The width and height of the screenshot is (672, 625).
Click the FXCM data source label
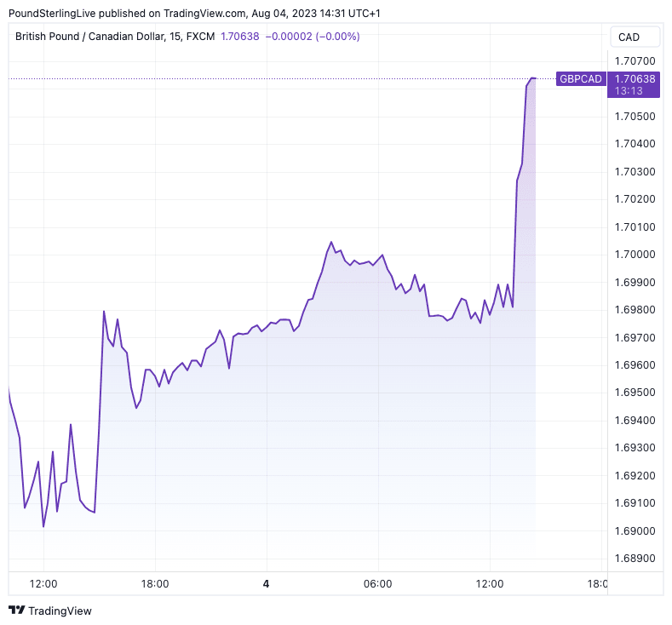pos(199,37)
